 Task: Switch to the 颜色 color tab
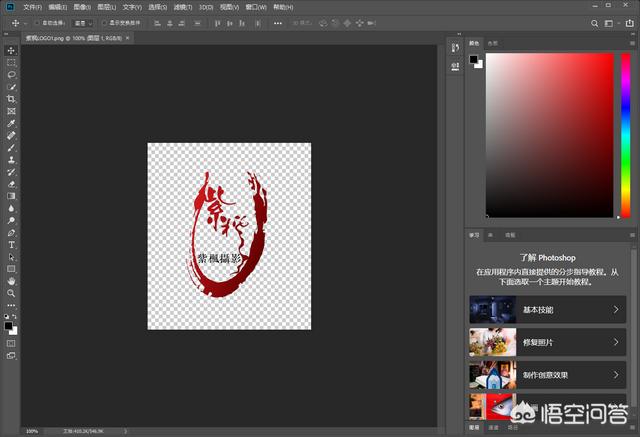[x=474, y=43]
